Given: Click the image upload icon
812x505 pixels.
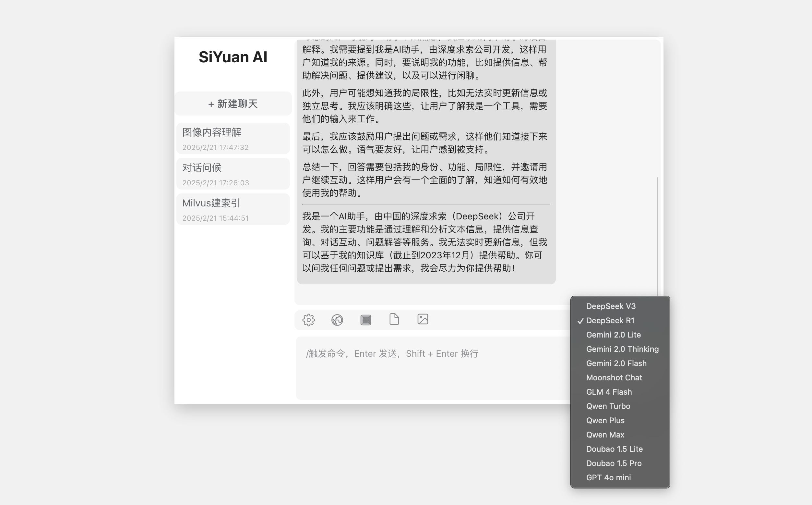Looking at the screenshot, I should click(423, 319).
